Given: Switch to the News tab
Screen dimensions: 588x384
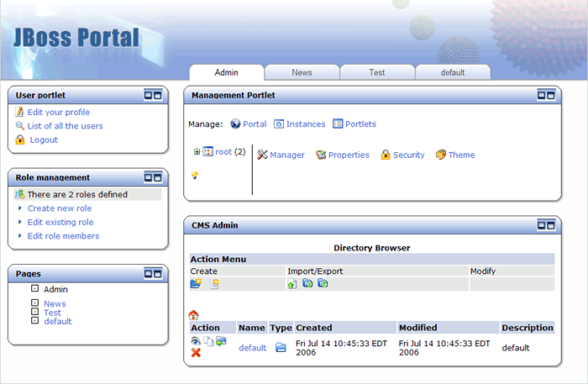Looking at the screenshot, I should pyautogui.click(x=302, y=72).
